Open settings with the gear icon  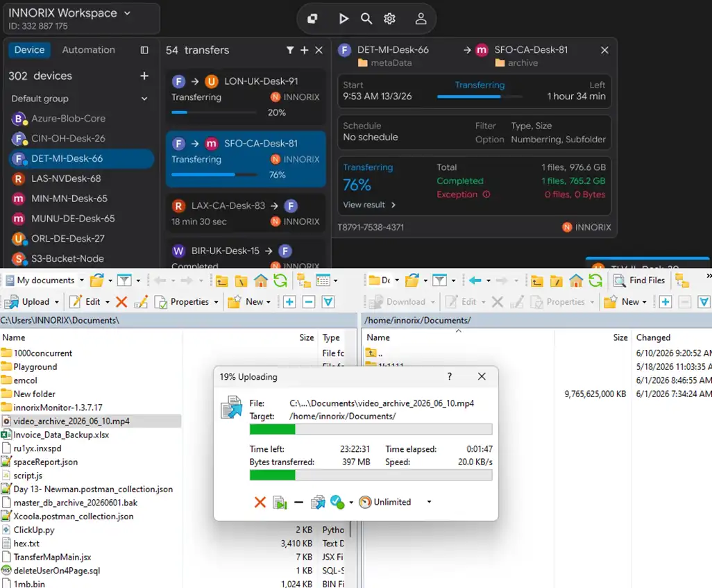[x=389, y=19]
